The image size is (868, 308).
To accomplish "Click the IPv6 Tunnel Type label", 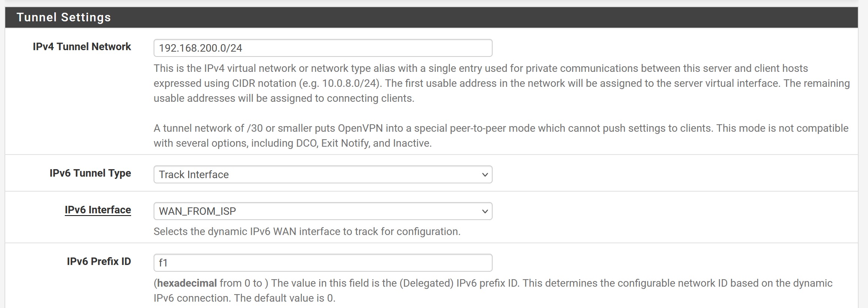I will [90, 173].
